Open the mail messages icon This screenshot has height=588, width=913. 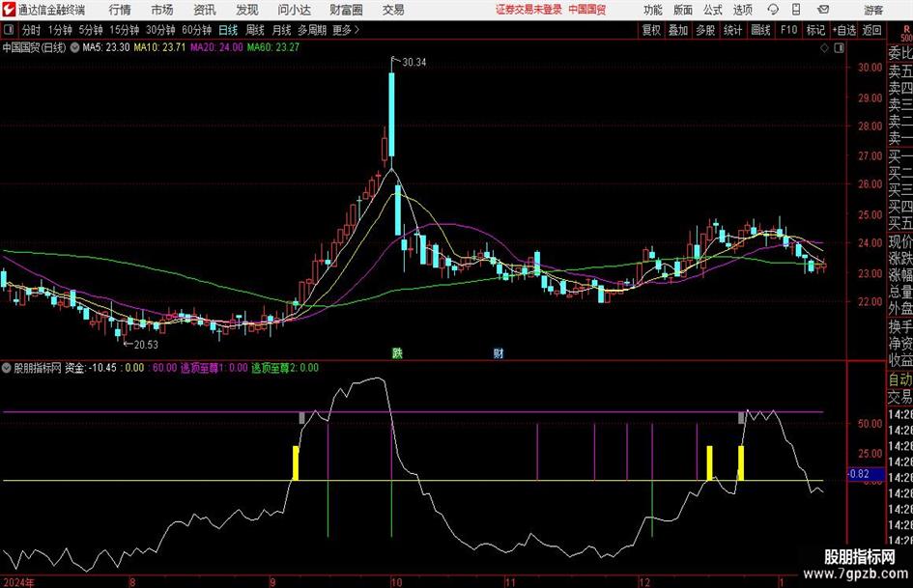coord(823,10)
